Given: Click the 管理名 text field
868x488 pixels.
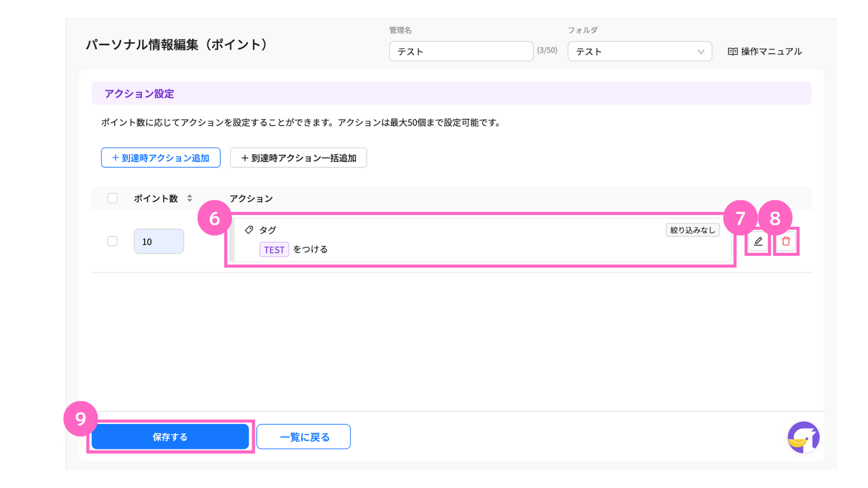Looking at the screenshot, I should [x=461, y=52].
